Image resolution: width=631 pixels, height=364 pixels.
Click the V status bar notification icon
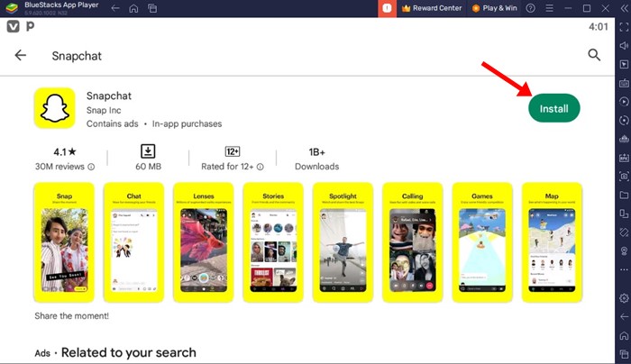pos(13,27)
